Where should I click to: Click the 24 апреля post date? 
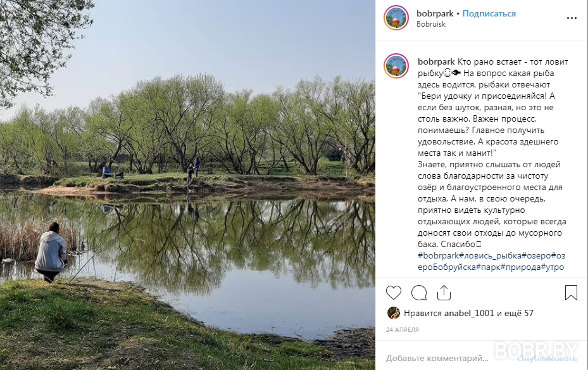403,330
